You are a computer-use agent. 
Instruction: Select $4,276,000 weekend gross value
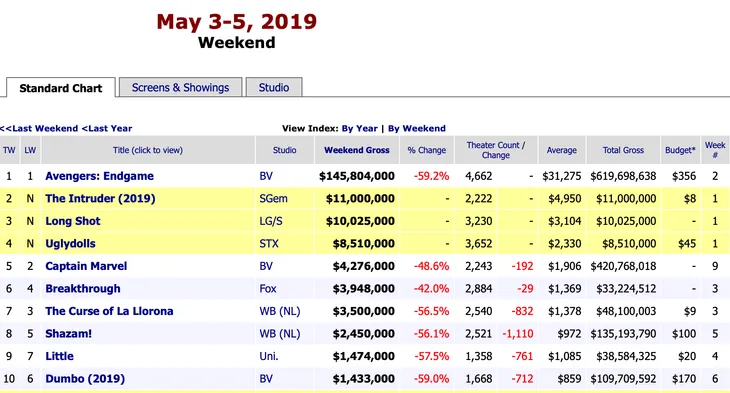click(x=364, y=266)
